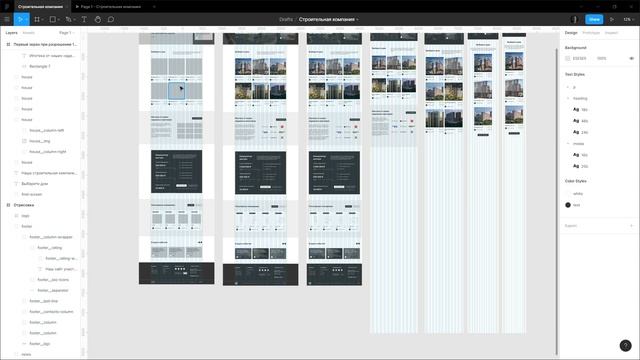The image size is (640, 360).
Task: Open Move tool options arrow
Action: (x=26, y=19)
